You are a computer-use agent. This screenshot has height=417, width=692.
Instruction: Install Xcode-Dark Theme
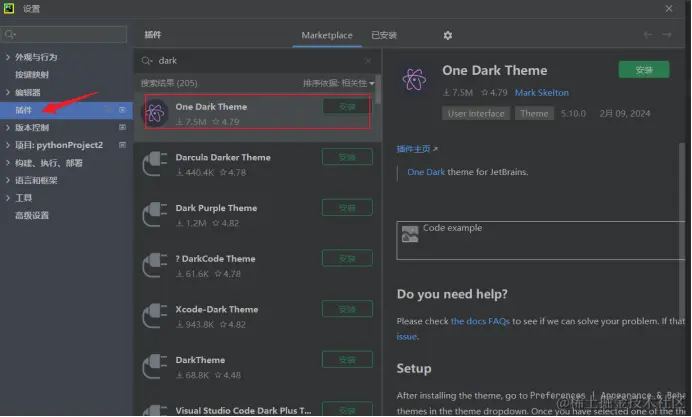coord(347,309)
